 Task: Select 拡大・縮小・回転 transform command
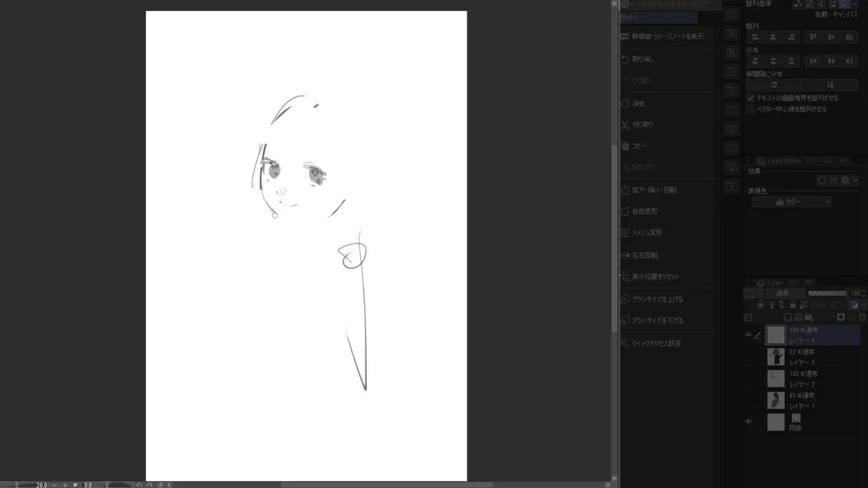[669, 190]
